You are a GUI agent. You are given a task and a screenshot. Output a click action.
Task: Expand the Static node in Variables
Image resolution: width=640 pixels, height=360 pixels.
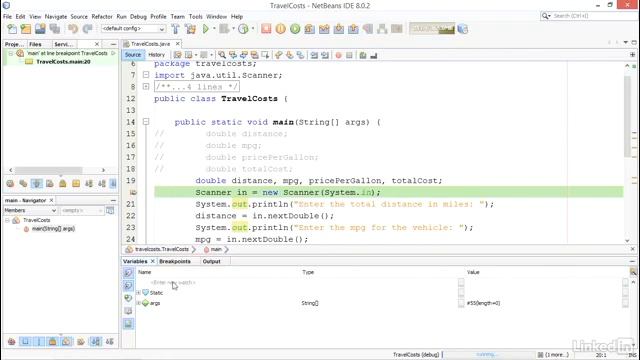pyautogui.click(x=138, y=293)
